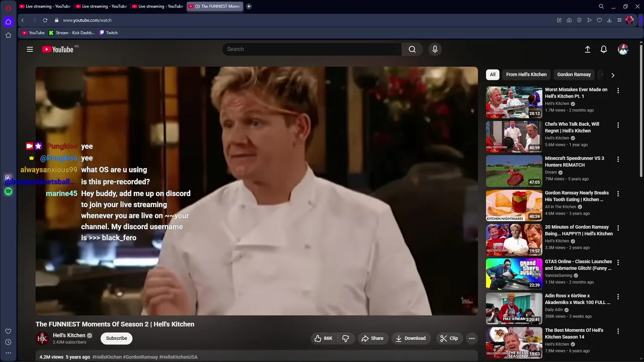Select the From Hell's Kitchen filter chip
644x362 pixels.
[526, 74]
